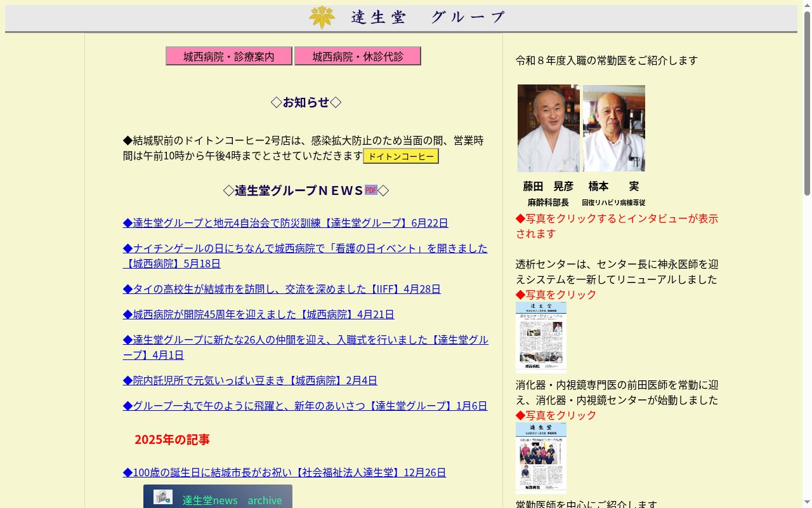
Task: Open 城西病院・診療案内 button
Action: 229,56
